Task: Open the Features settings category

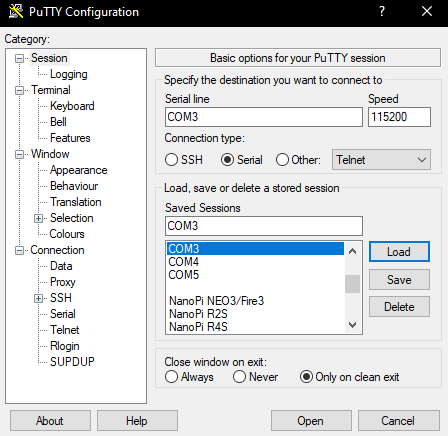Action: coord(70,138)
